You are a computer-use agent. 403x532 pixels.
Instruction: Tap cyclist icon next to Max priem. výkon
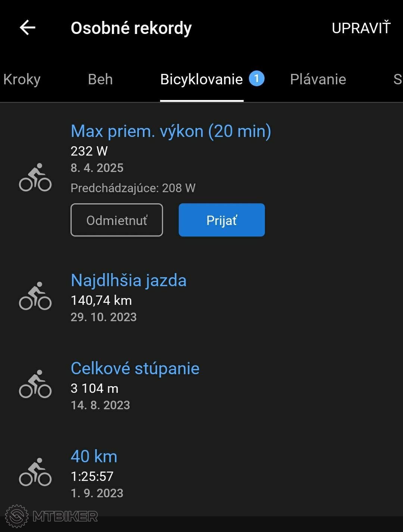35,177
